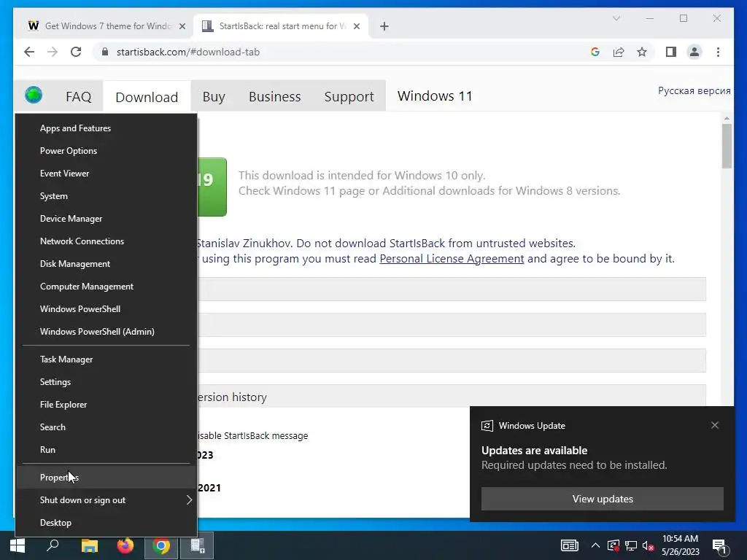Viewport: 747px width, 560px height.
Task: Switch to Chrome on taskbar
Action: point(161,545)
